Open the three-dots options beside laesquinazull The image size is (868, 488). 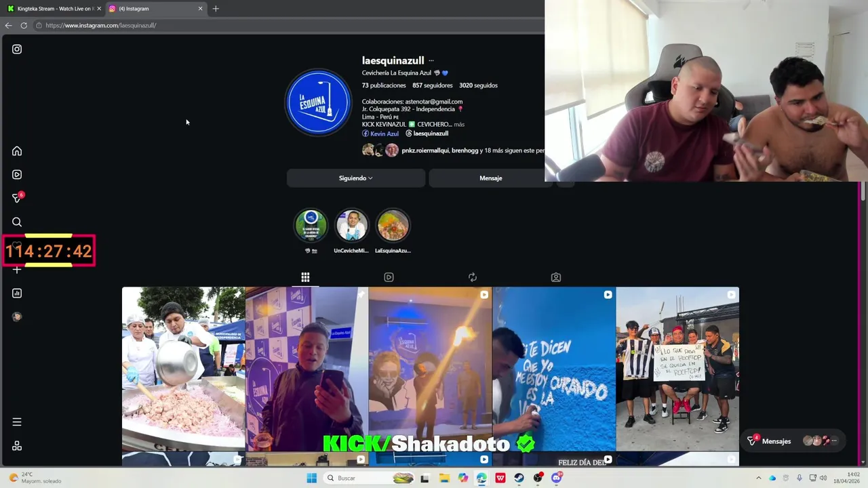(431, 61)
